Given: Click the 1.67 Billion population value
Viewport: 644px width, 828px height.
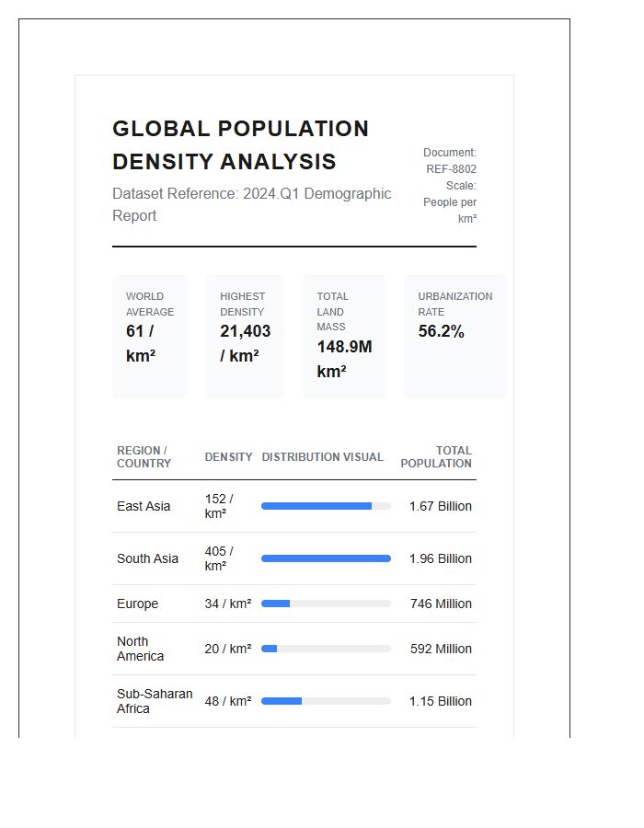Looking at the screenshot, I should (x=441, y=506).
